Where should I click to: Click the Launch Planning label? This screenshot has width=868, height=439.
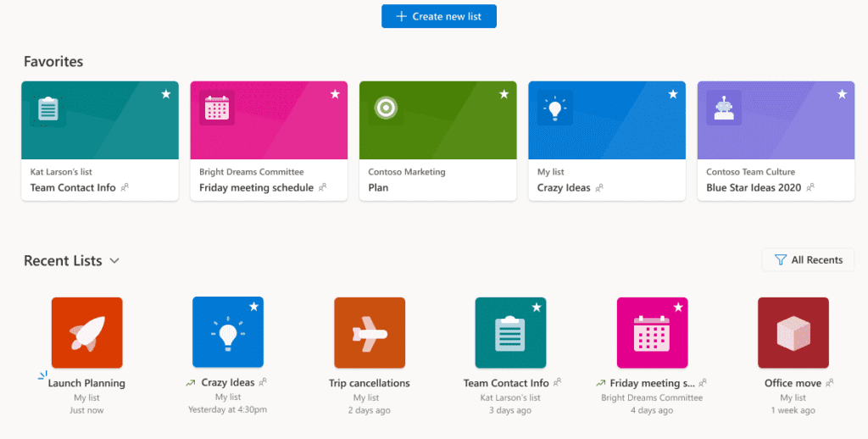coord(86,383)
